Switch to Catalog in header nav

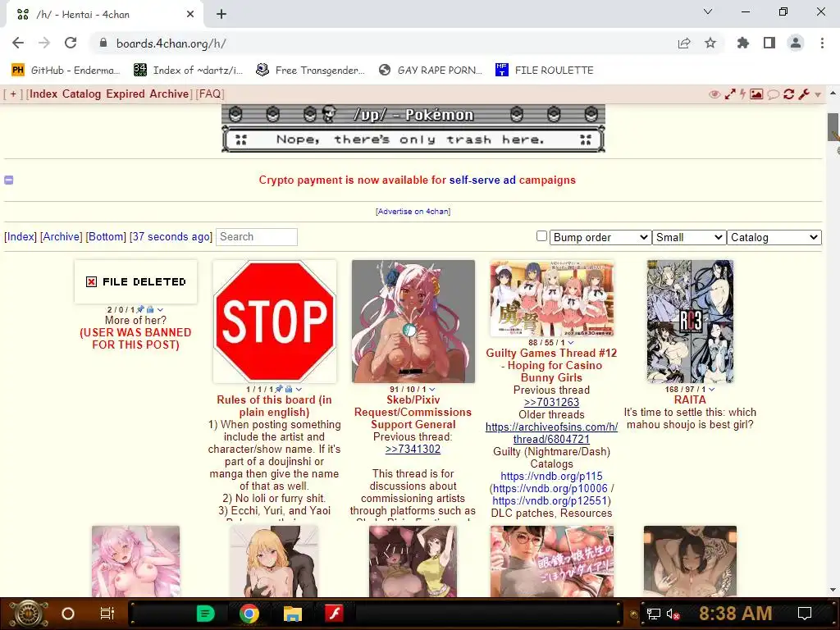81,94
